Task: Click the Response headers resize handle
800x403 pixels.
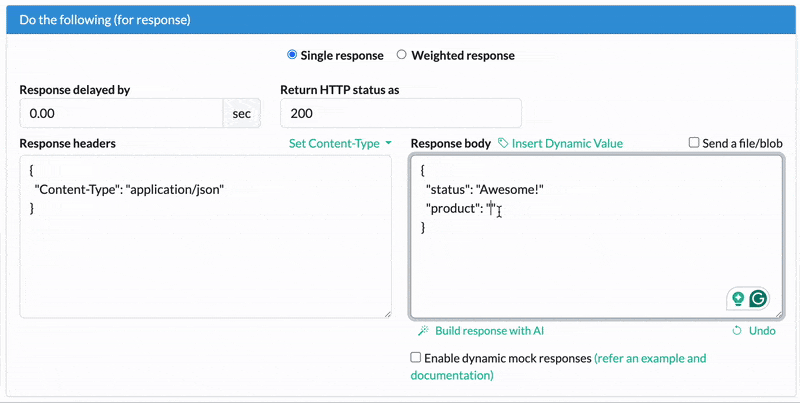Action: [387, 314]
